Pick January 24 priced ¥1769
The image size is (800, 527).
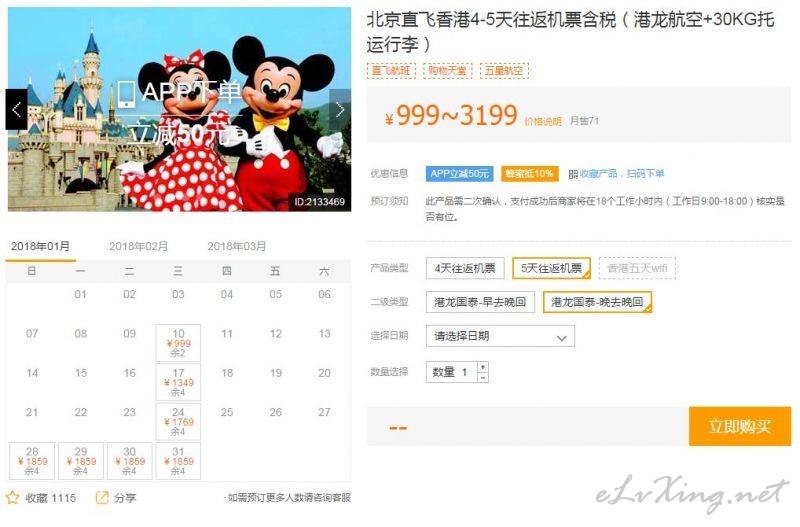point(178,421)
